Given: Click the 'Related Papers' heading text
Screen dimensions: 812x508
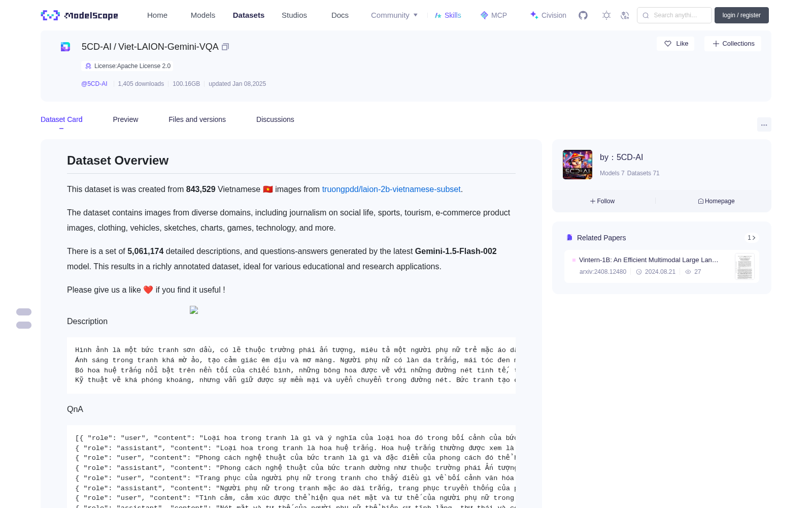Looking at the screenshot, I should [x=601, y=238].
